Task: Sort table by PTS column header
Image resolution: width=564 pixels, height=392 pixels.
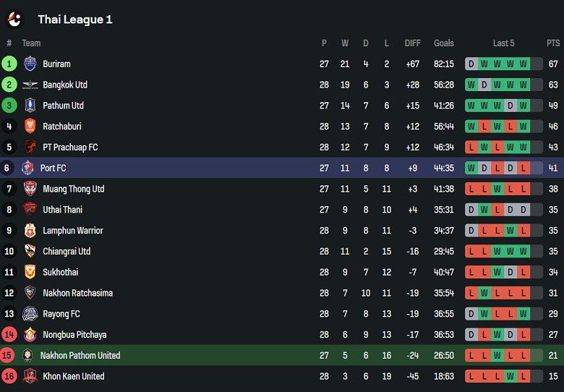Action: tap(553, 43)
